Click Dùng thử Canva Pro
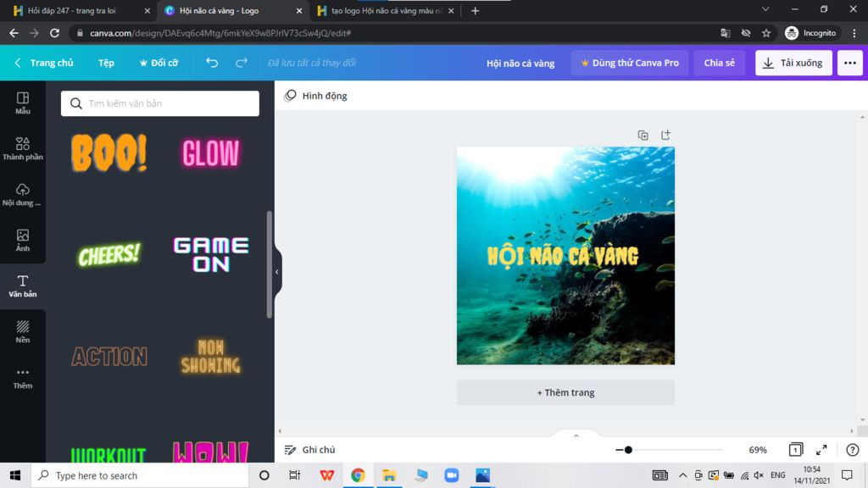The height and width of the screenshot is (488, 868). 630,63
